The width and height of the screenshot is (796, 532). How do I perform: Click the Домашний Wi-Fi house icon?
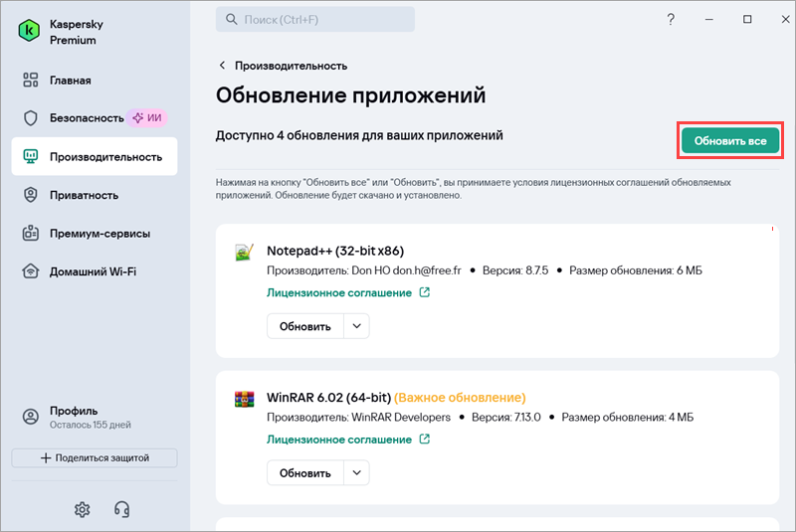click(x=31, y=271)
